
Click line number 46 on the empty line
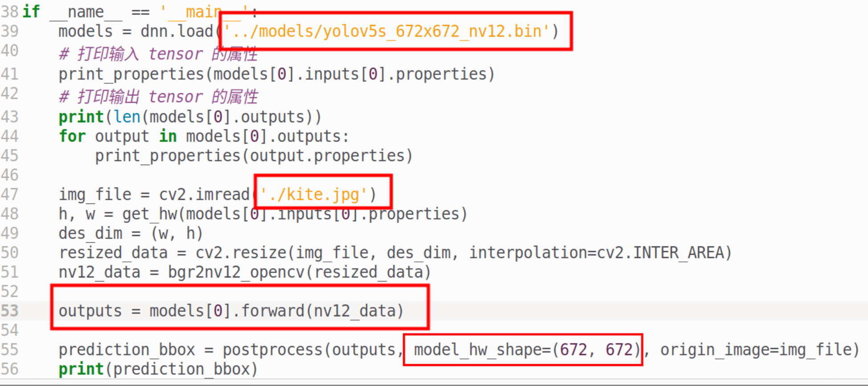tap(9, 175)
